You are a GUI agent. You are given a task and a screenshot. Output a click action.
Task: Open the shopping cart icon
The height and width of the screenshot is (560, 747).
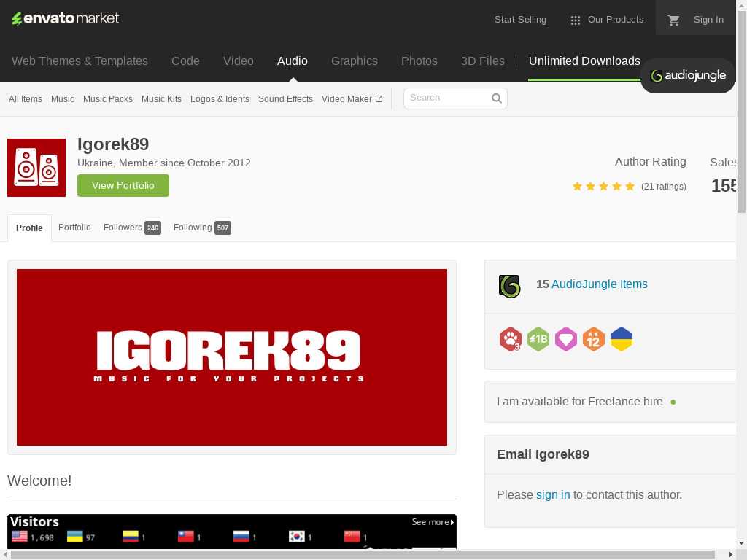click(x=673, y=20)
